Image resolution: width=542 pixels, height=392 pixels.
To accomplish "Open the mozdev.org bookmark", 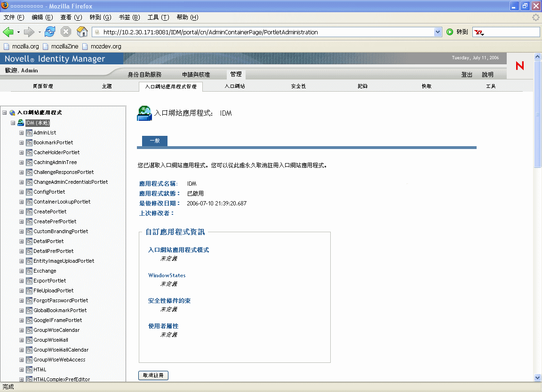I will point(106,46).
